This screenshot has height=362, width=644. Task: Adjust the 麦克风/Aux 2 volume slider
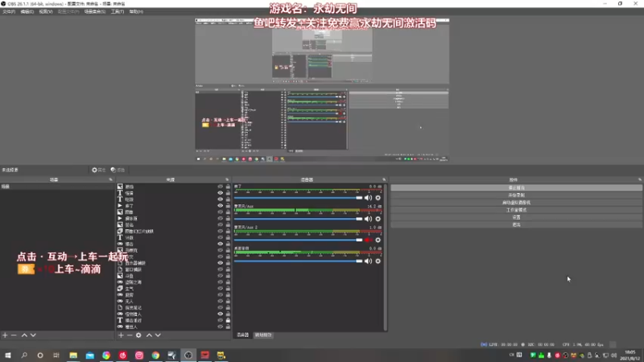tap(298, 240)
